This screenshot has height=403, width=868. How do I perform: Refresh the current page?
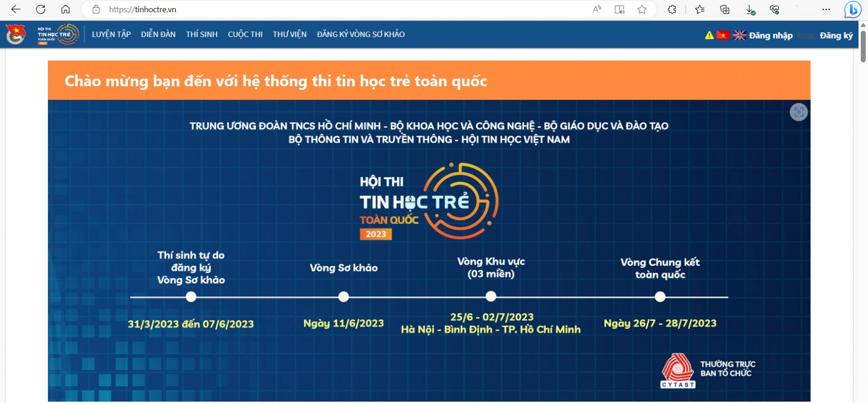coord(41,9)
